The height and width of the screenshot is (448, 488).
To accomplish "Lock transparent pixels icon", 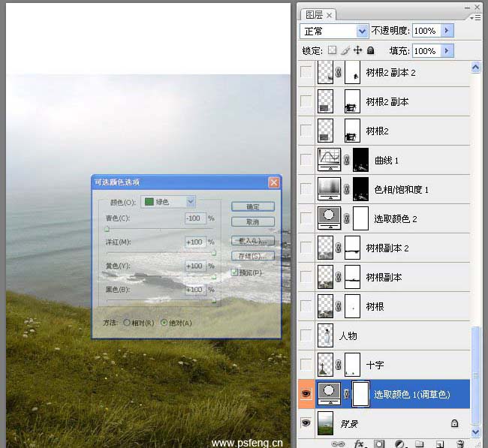I will pos(332,50).
